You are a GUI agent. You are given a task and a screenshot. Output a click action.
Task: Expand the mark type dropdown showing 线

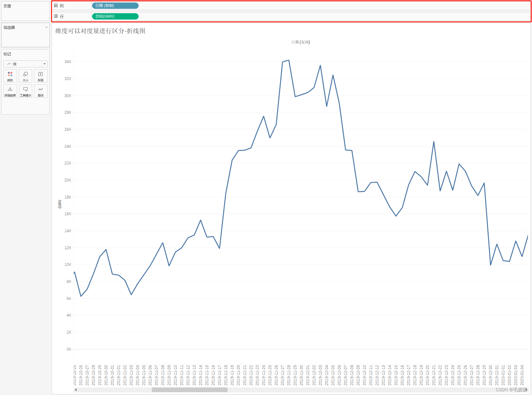coord(44,64)
